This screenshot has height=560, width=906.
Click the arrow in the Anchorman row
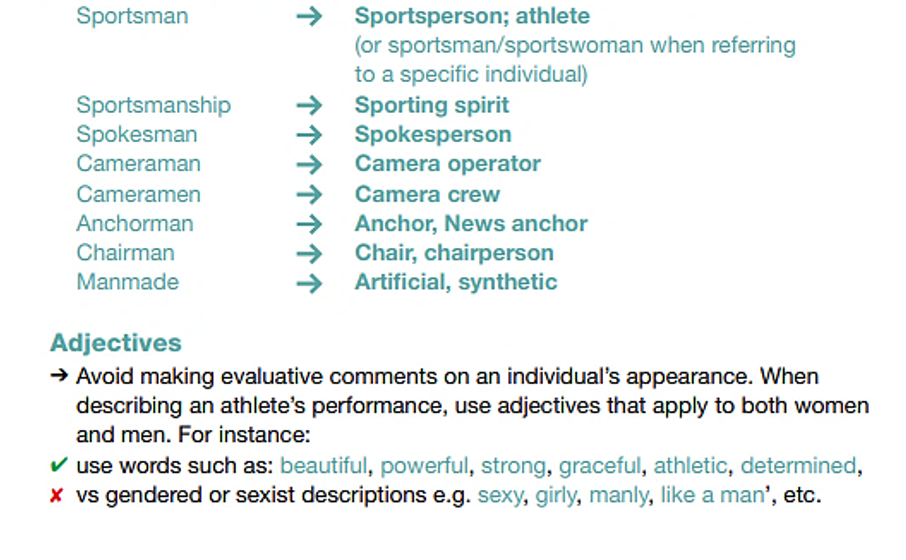pyautogui.click(x=310, y=224)
